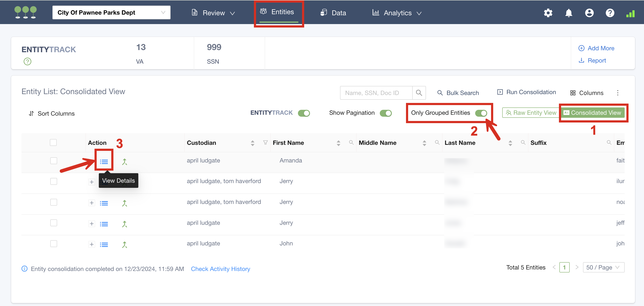Click the Custodian column filter icon
644x306 pixels.
[265, 142]
